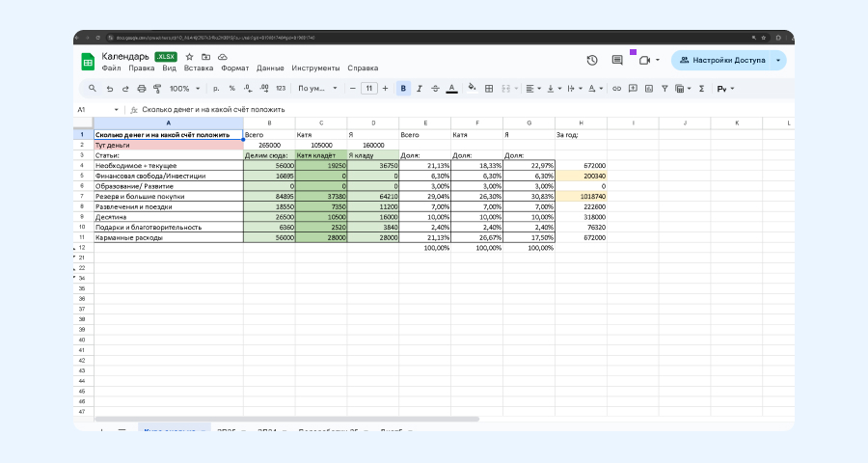Open the Справка menu
Image resolution: width=868 pixels, height=463 pixels.
pos(363,68)
